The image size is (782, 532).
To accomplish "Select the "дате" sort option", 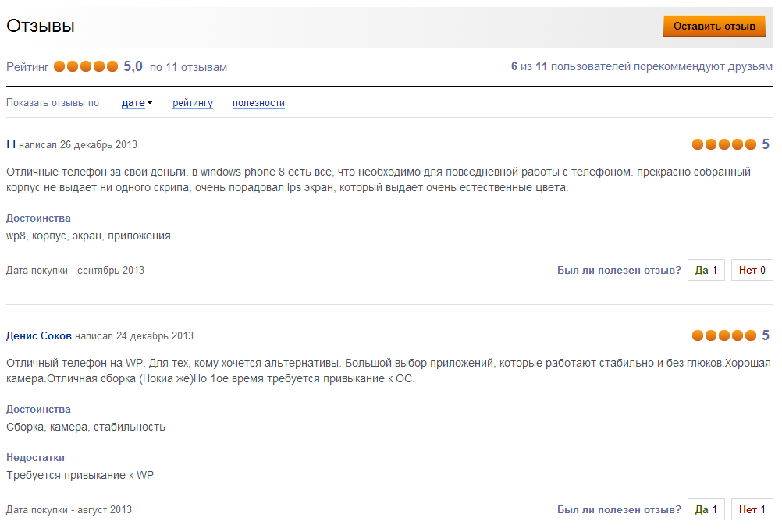I will [133, 103].
